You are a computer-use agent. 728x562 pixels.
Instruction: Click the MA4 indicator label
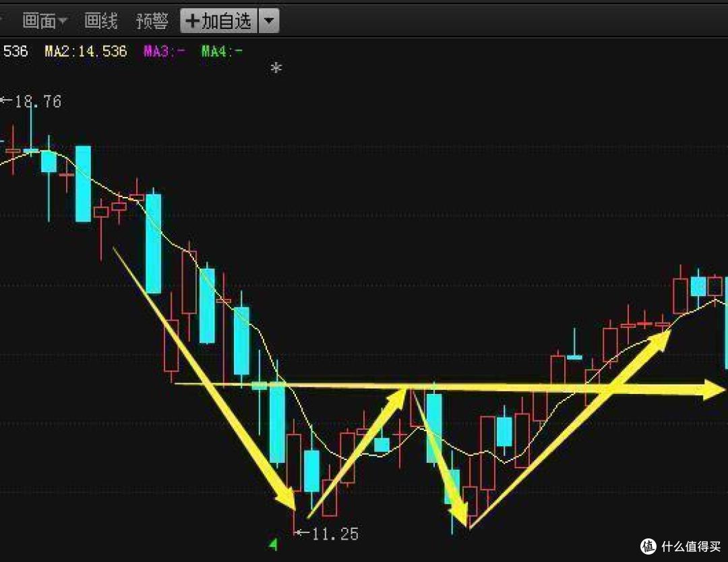click(222, 51)
